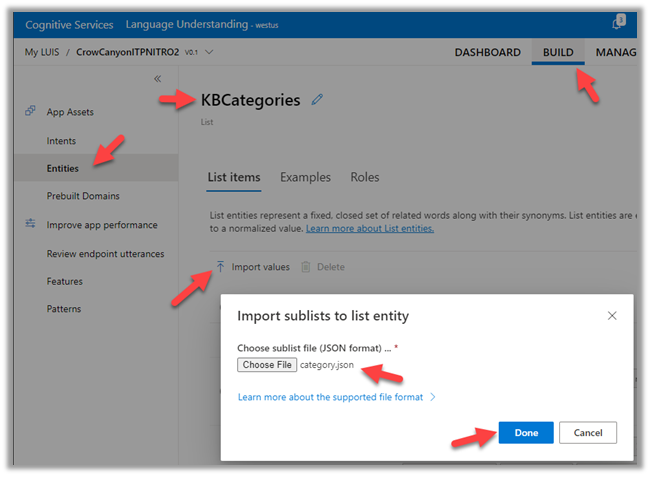650x477 pixels.
Task: Open Review endpoint utterances
Action: click(105, 254)
